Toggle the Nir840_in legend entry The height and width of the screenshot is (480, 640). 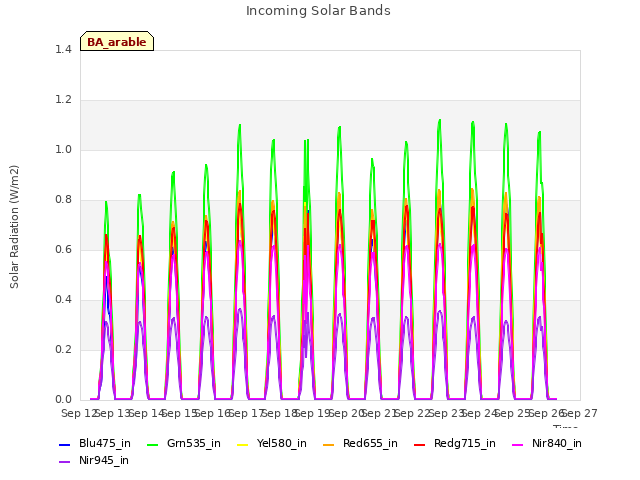coord(547,444)
